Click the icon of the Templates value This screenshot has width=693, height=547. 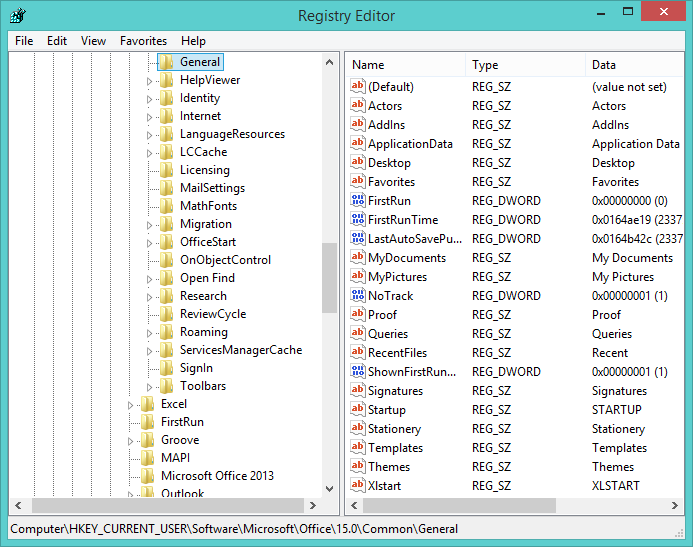(358, 448)
